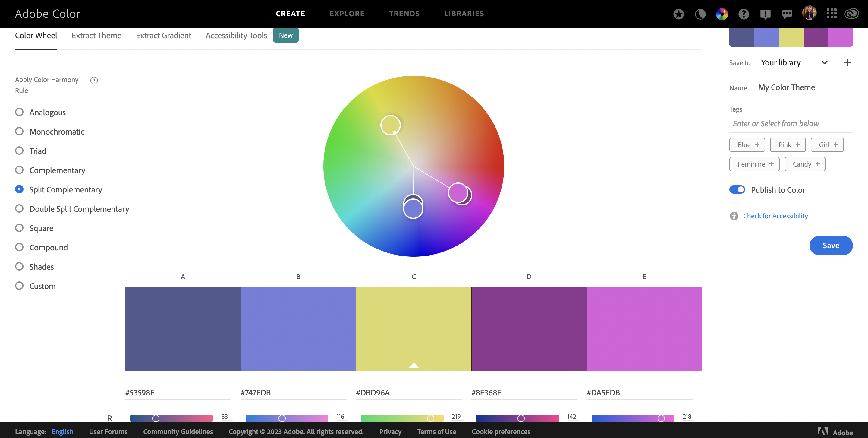Select the Compound harmony rule

(x=42, y=247)
